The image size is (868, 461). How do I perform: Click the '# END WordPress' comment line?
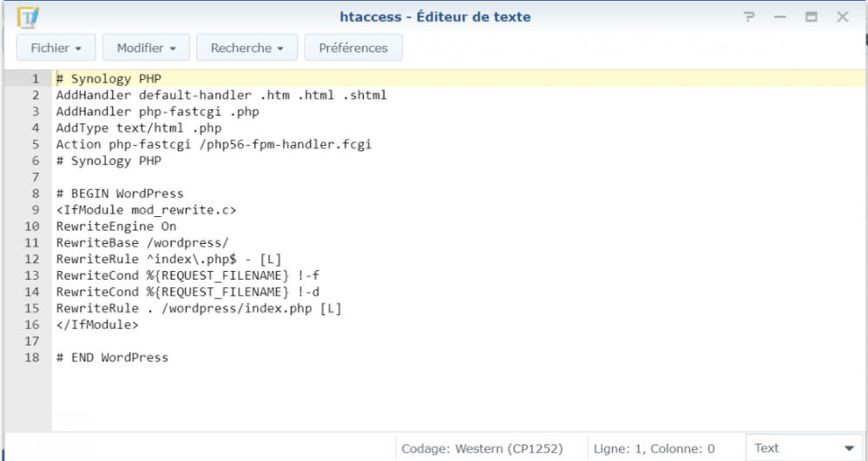pyautogui.click(x=112, y=357)
